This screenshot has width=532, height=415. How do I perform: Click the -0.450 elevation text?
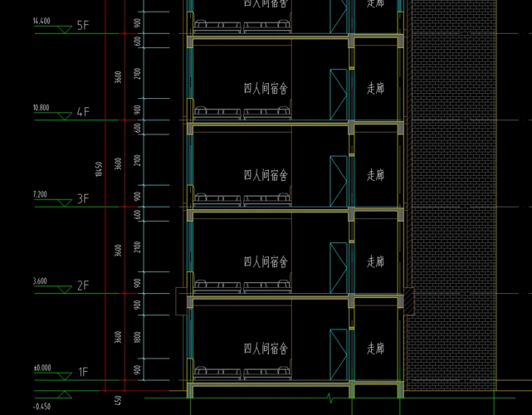click(41, 407)
